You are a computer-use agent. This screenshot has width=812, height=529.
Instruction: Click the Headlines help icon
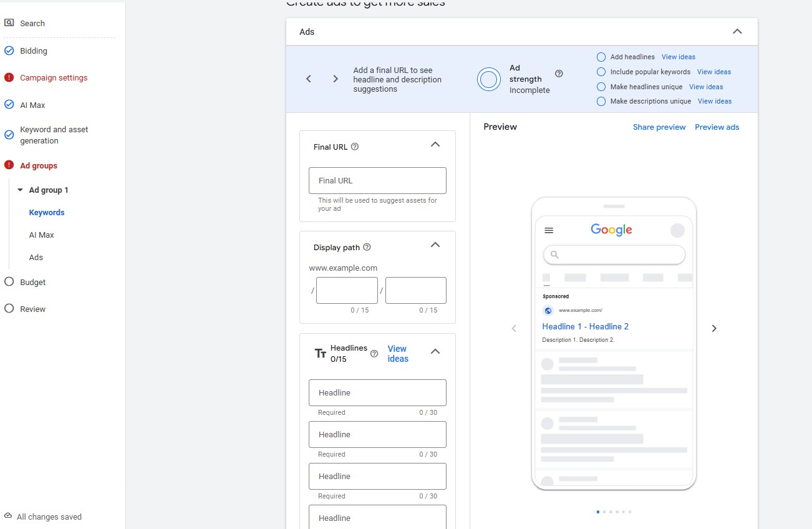click(374, 354)
